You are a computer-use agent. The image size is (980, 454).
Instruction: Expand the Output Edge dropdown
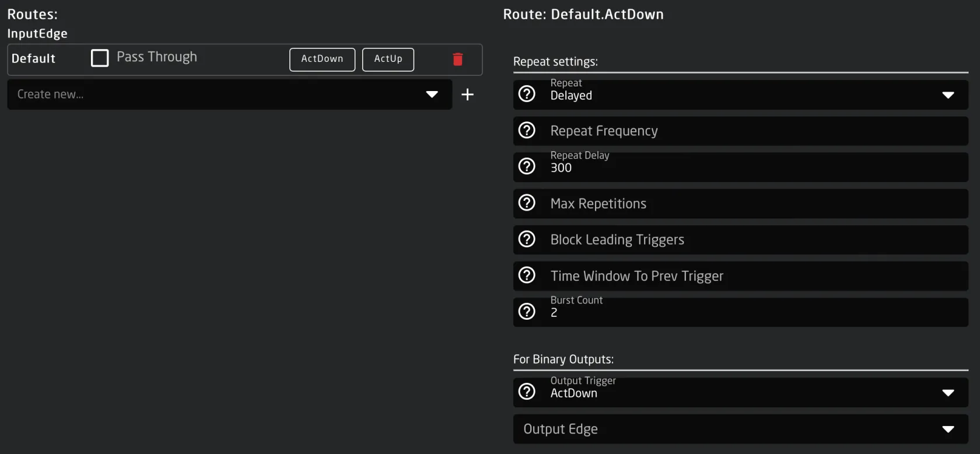948,429
